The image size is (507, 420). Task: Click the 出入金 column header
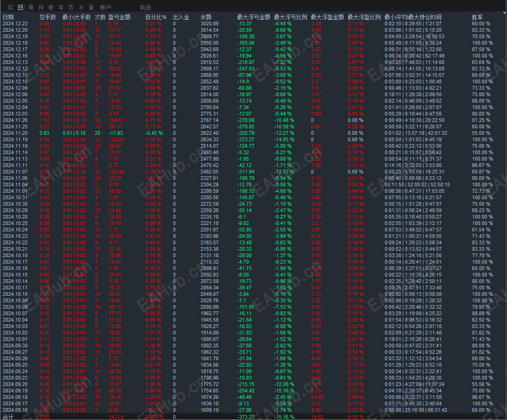tap(181, 17)
